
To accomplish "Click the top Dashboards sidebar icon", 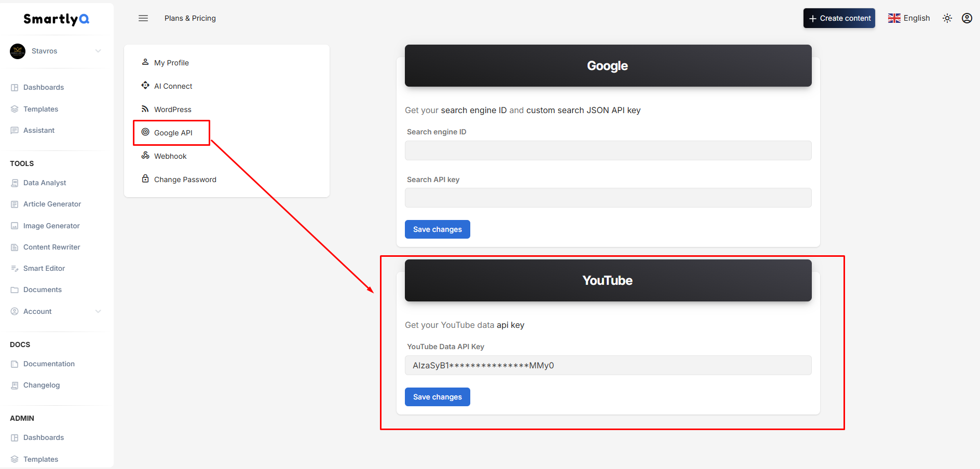I will [15, 88].
